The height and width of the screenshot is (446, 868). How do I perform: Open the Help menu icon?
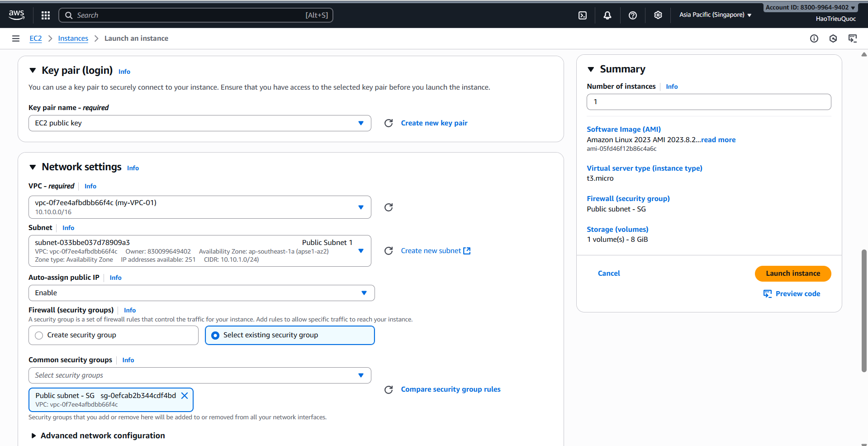pyautogui.click(x=632, y=15)
